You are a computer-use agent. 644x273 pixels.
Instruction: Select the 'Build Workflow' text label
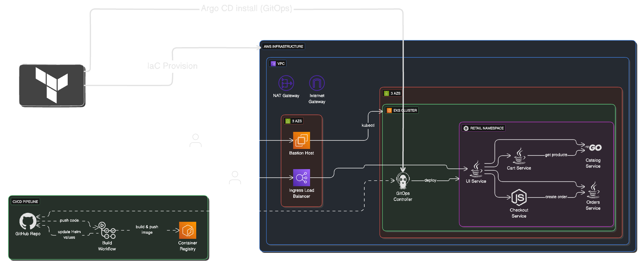[107, 246]
